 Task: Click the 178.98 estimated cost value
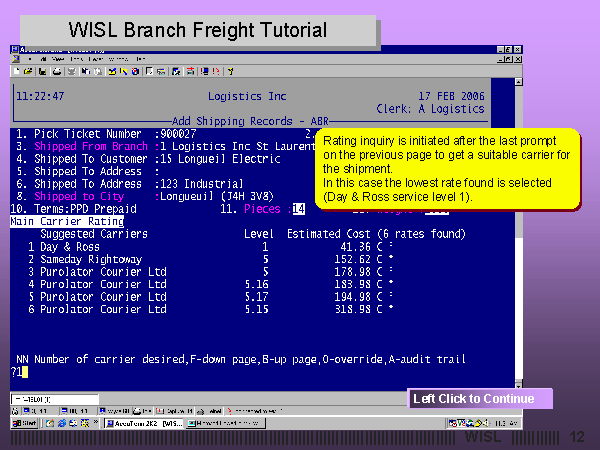(352, 272)
